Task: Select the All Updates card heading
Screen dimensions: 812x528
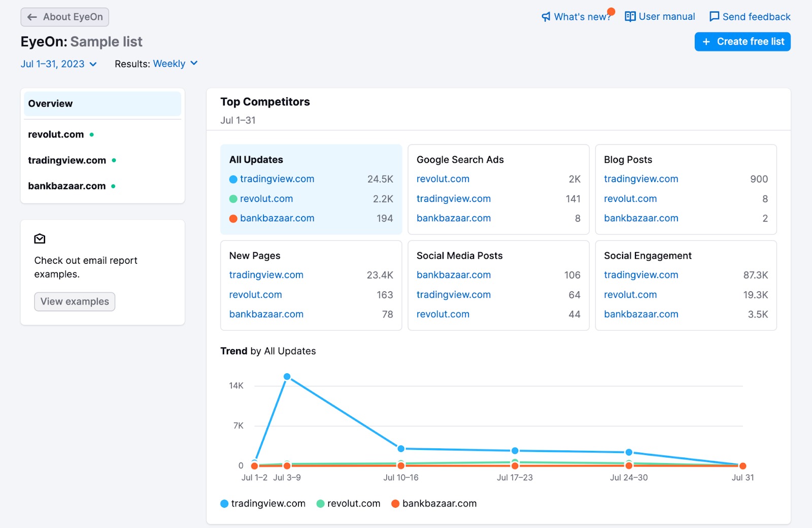Action: pyautogui.click(x=256, y=160)
